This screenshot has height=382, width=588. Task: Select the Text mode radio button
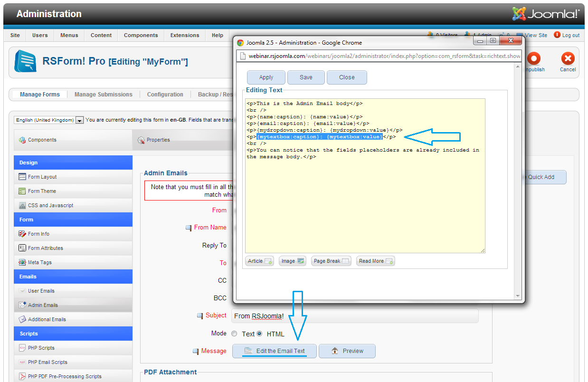(235, 334)
